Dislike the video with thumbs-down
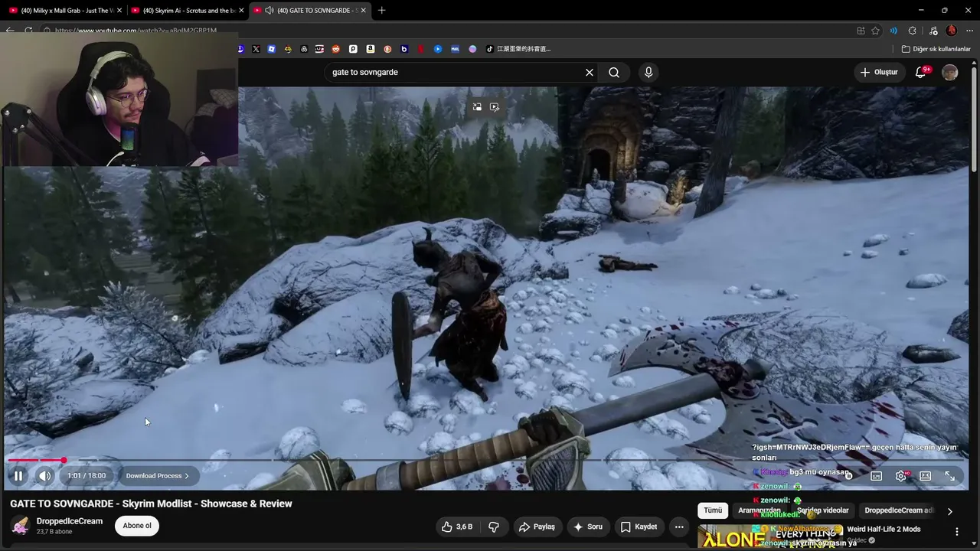The image size is (980, 551). (x=494, y=527)
